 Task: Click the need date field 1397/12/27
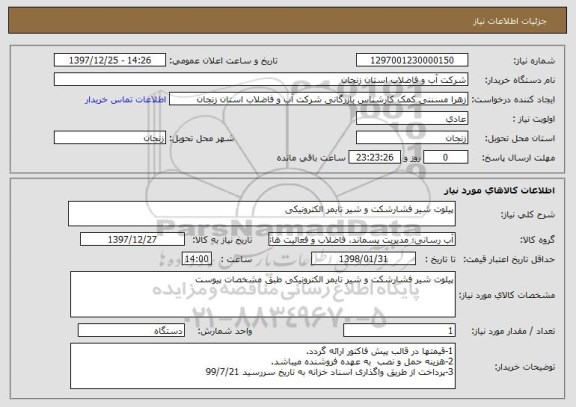point(132,240)
